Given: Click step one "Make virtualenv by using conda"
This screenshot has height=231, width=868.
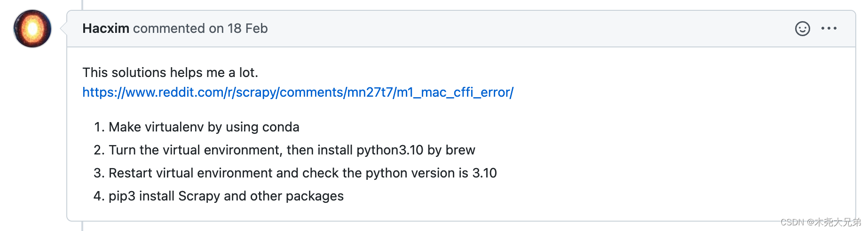Looking at the screenshot, I should tap(204, 127).
